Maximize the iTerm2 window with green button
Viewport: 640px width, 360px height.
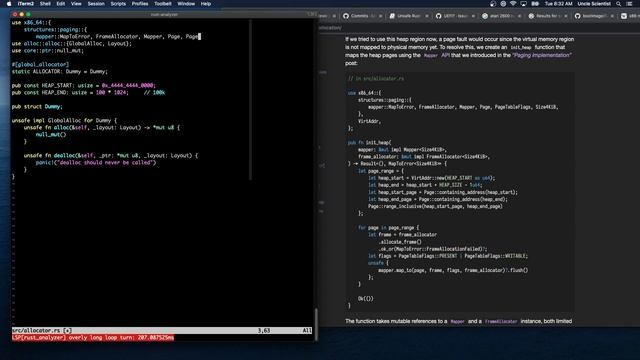tap(28, 14)
